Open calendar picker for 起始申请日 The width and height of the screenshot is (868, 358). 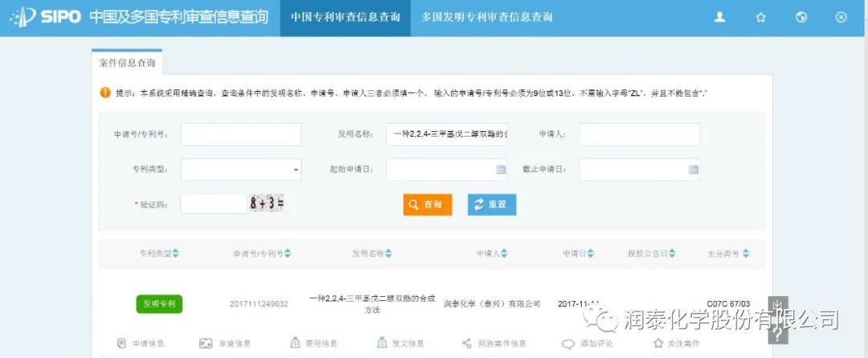[501, 170]
